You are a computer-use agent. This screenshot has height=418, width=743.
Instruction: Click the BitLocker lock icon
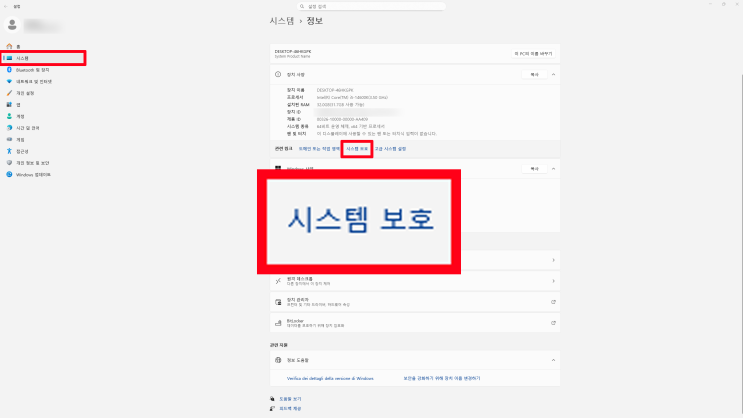(278, 323)
